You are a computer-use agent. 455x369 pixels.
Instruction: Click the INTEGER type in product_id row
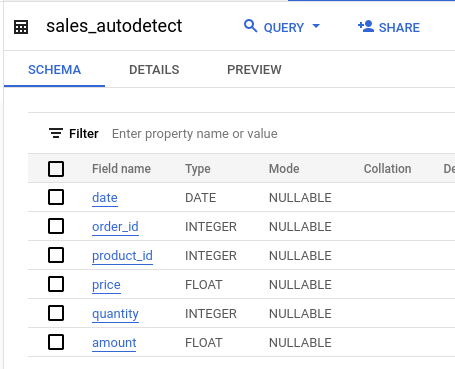point(211,256)
